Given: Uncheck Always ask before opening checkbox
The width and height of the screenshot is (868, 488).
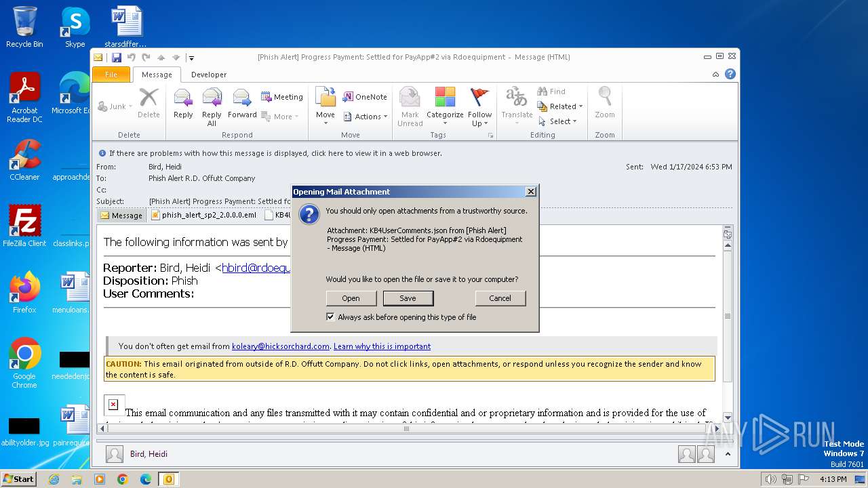Looking at the screenshot, I should click(330, 317).
